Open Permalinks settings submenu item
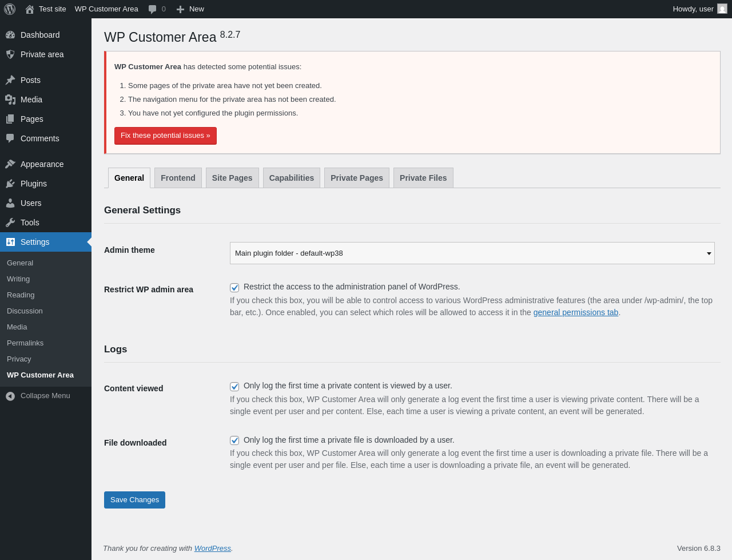 (x=25, y=343)
